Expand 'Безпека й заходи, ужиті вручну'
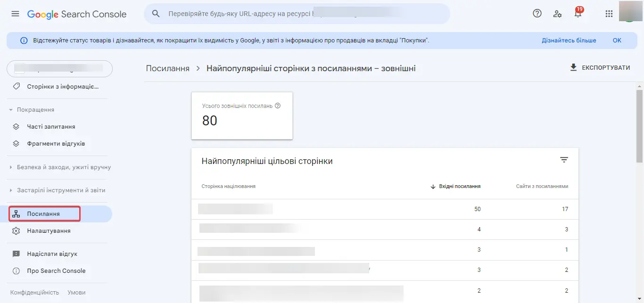644x303 pixels. click(x=59, y=167)
